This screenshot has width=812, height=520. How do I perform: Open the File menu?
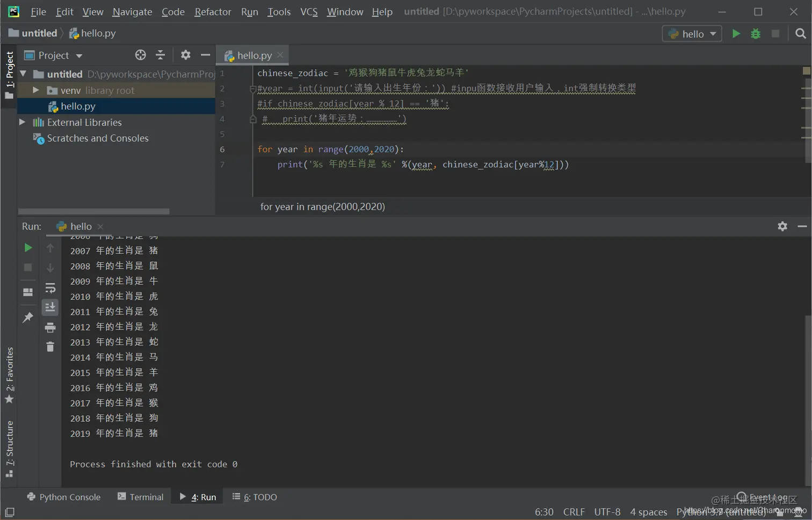click(38, 11)
